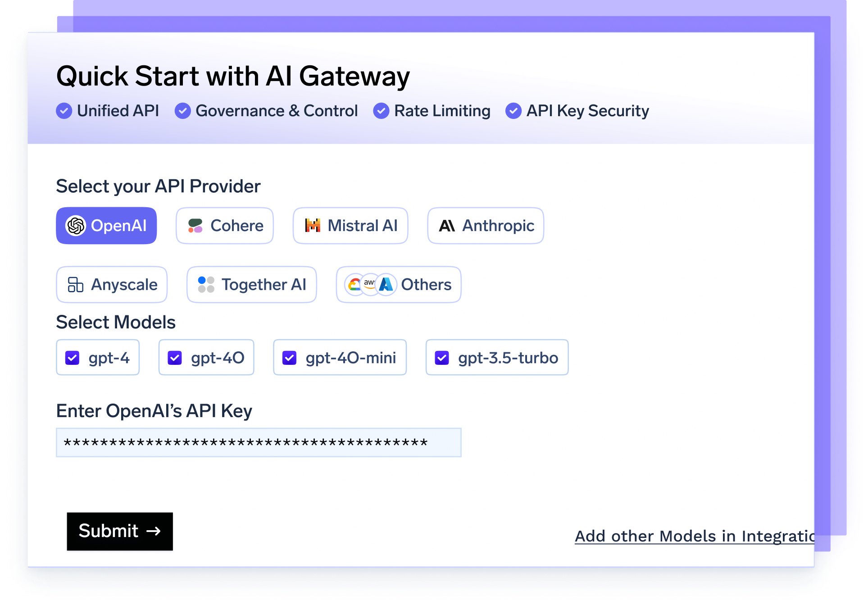
Task: Click the OpenAI logo icon
Action: [x=76, y=226]
